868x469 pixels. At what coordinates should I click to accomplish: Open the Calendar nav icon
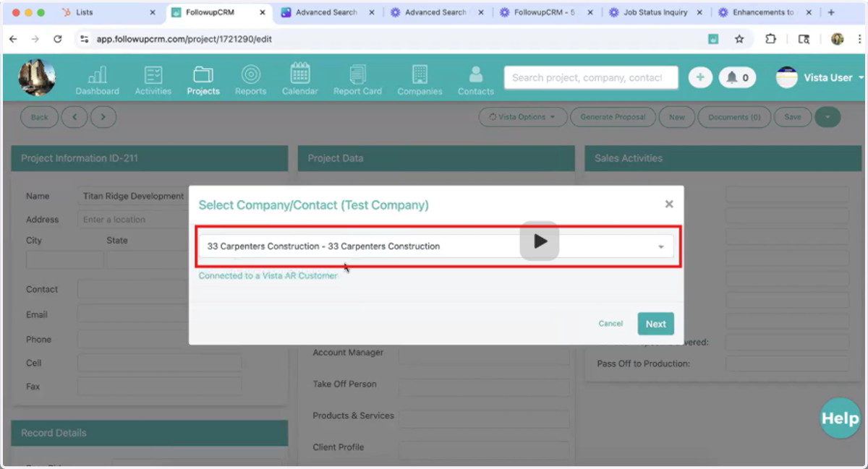point(299,80)
